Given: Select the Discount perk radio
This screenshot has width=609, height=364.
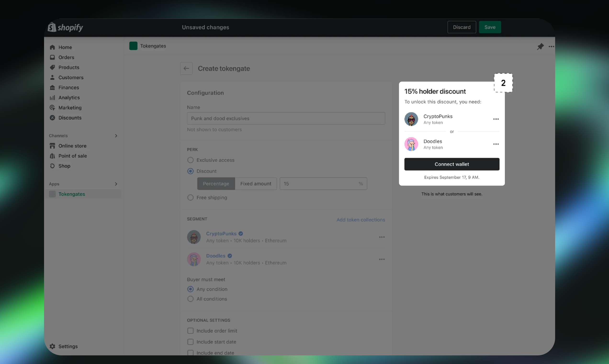Looking at the screenshot, I should coord(190,171).
